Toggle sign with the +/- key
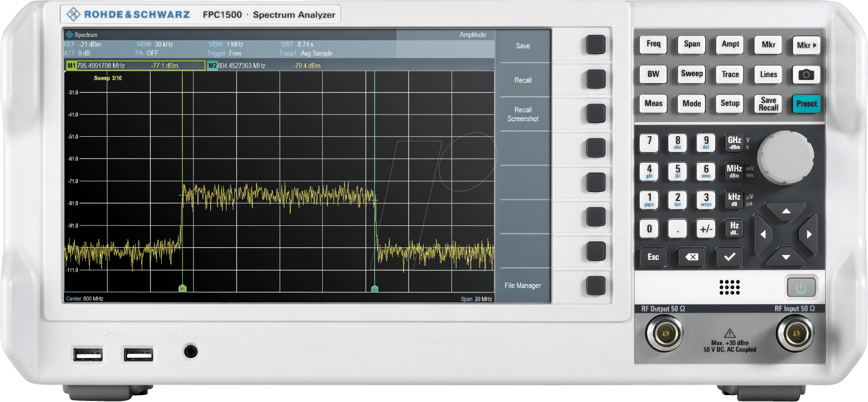 pyautogui.click(x=706, y=228)
